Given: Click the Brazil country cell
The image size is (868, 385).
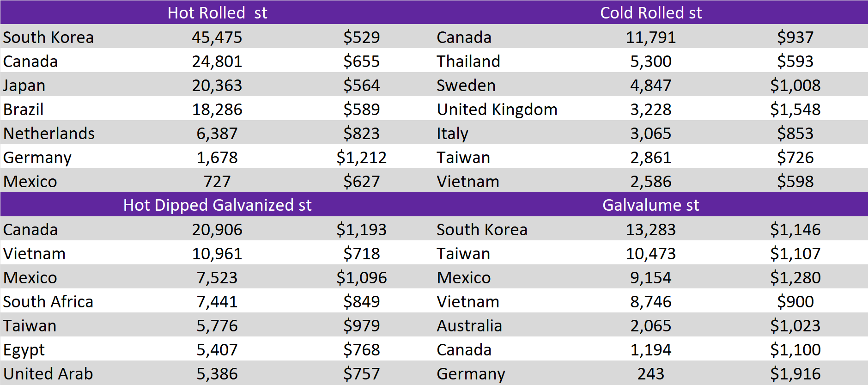Looking at the screenshot, I should [24, 110].
